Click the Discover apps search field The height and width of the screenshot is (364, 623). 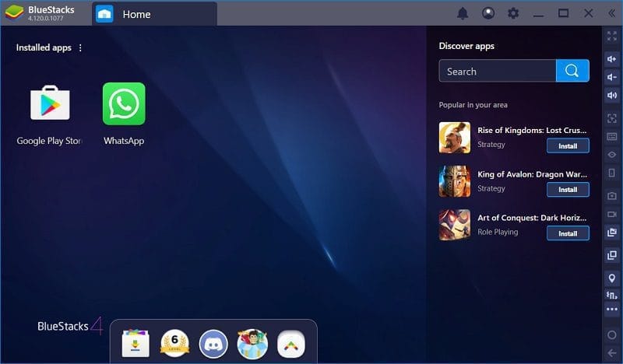pos(498,71)
